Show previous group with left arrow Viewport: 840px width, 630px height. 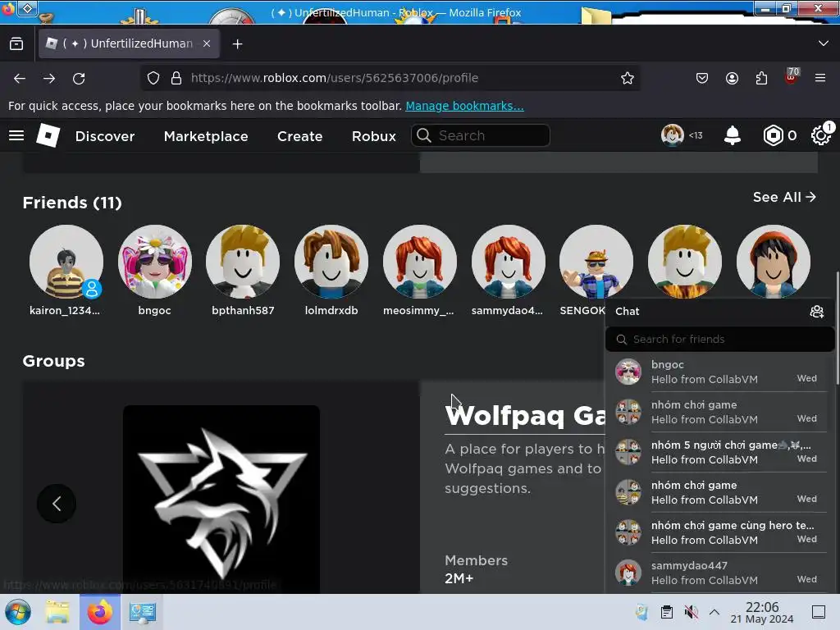(x=57, y=504)
